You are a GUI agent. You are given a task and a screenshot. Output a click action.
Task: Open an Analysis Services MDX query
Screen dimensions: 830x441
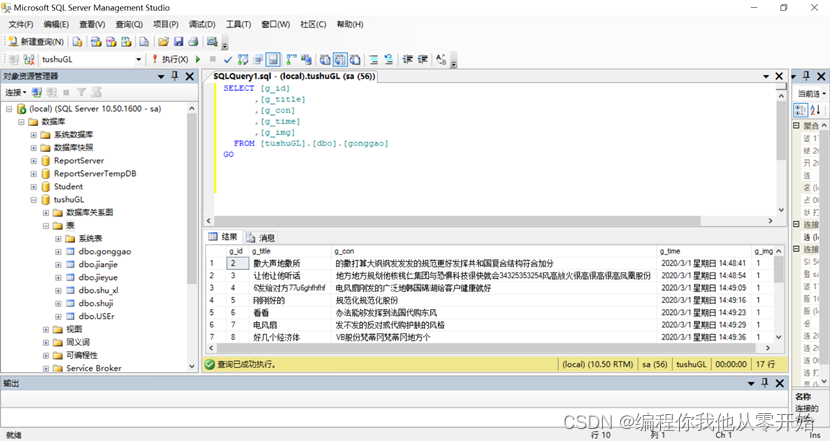pos(96,42)
